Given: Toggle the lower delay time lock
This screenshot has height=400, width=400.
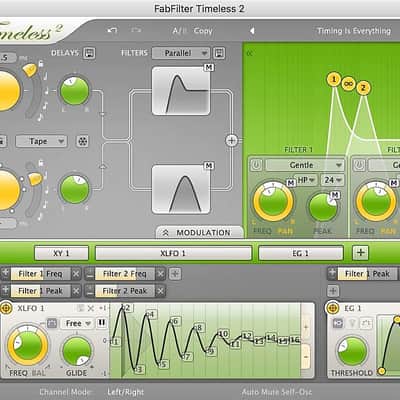Looking at the screenshot, I should [x=40, y=163].
